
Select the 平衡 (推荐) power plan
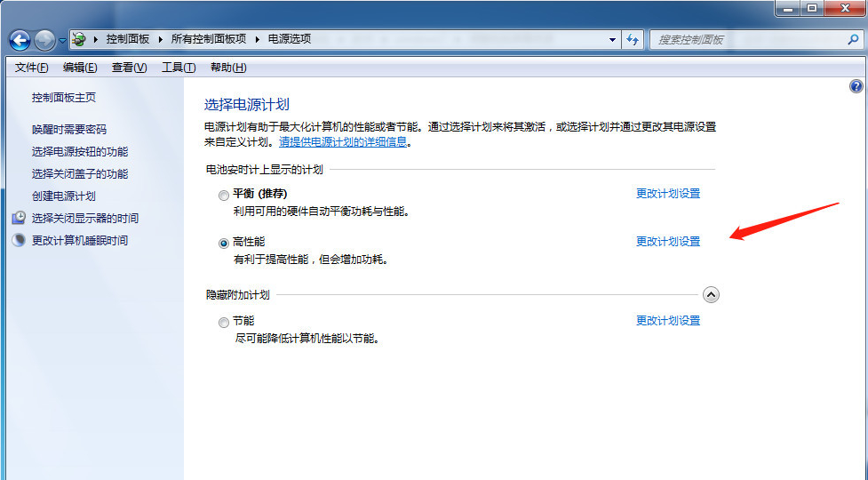click(223, 195)
